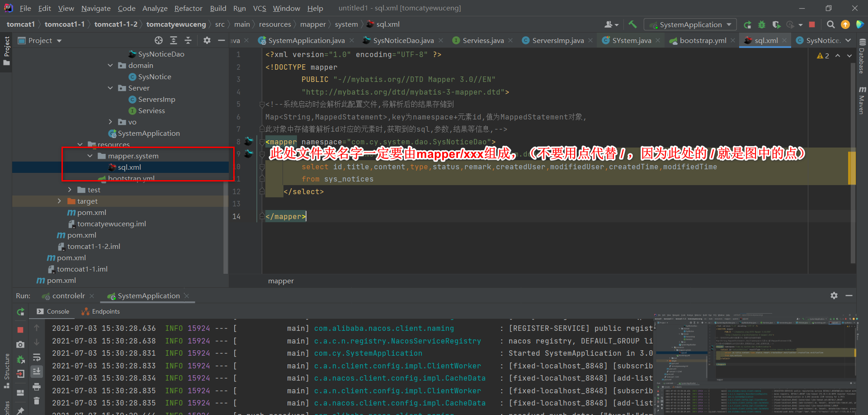Print console output with the printer icon

[x=37, y=387]
